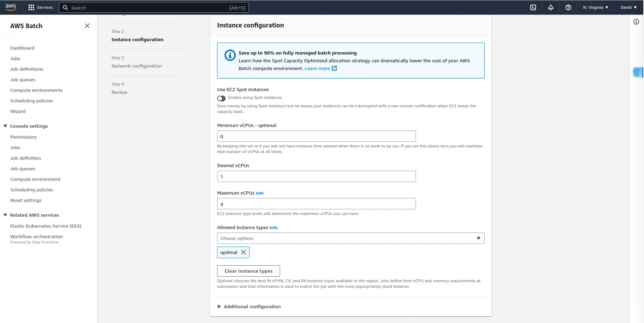644x323 pixels.
Task: Select Step 2 Instance configuration
Action: pos(138,39)
